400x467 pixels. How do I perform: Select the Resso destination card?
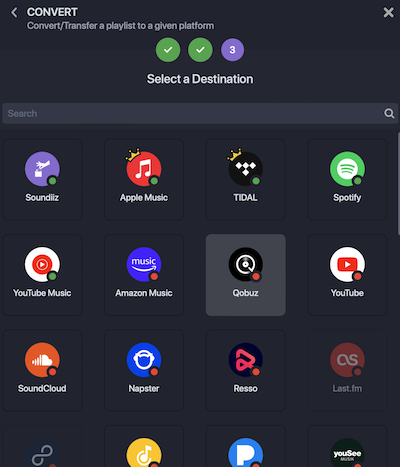click(x=246, y=370)
